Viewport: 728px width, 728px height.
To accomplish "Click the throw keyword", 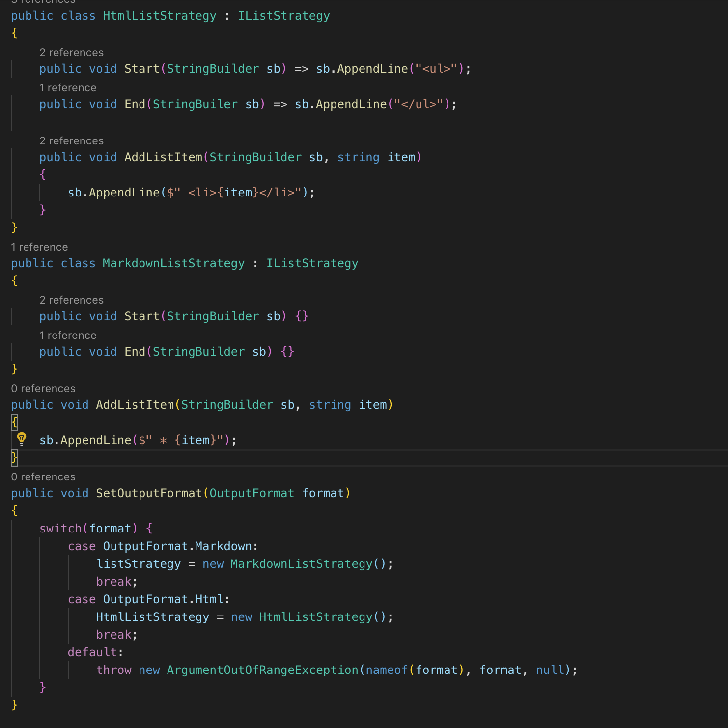I will 114,670.
